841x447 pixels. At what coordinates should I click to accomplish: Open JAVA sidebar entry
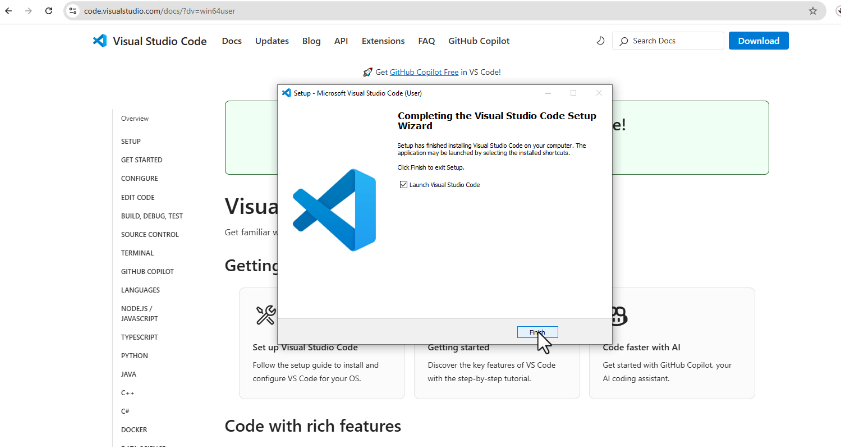pyautogui.click(x=129, y=375)
